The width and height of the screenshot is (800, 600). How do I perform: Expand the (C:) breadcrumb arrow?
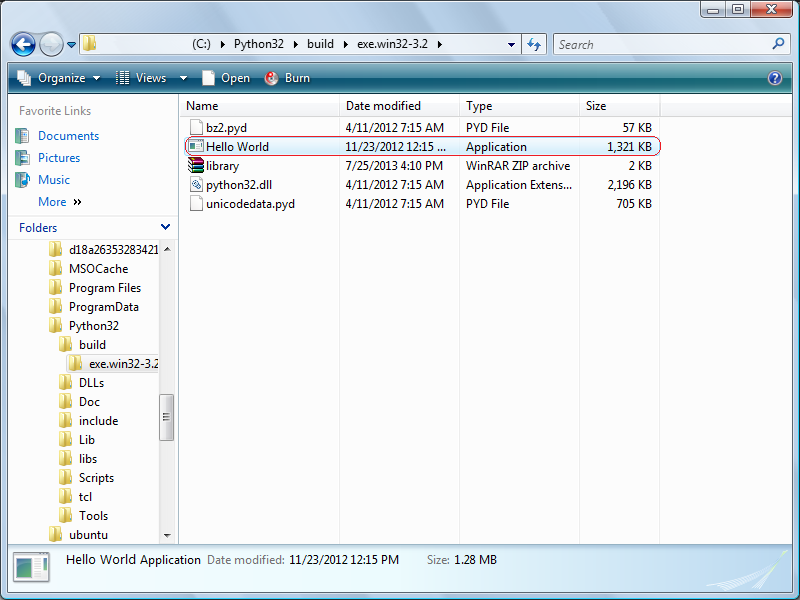click(x=223, y=44)
